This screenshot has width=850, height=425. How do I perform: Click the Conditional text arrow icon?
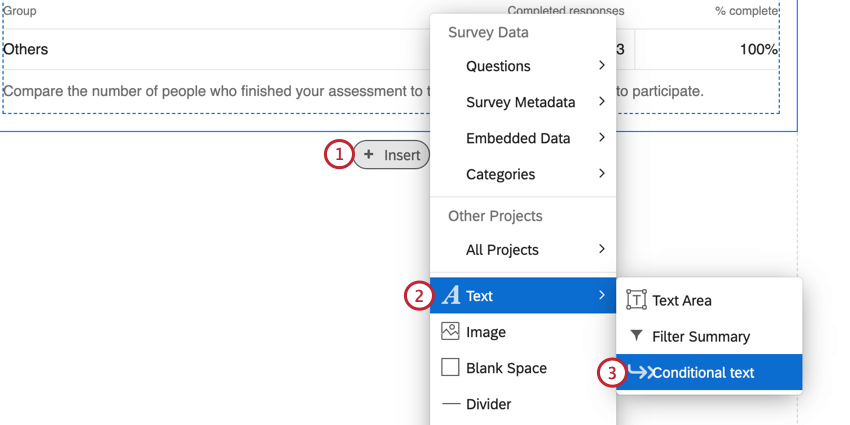(x=639, y=372)
